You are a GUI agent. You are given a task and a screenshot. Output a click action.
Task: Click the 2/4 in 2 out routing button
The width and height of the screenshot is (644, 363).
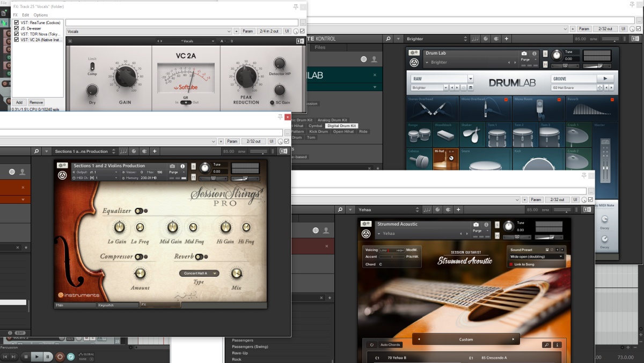pyautogui.click(x=268, y=32)
